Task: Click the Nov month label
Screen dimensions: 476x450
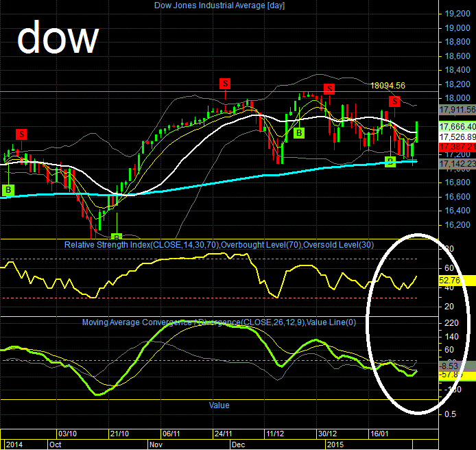Action: pos(156,445)
